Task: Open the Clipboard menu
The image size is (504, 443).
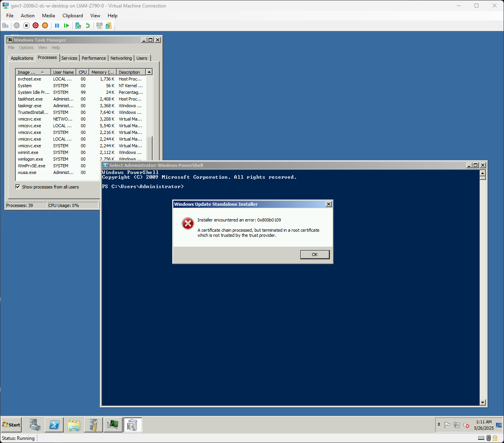Action: pyautogui.click(x=73, y=16)
